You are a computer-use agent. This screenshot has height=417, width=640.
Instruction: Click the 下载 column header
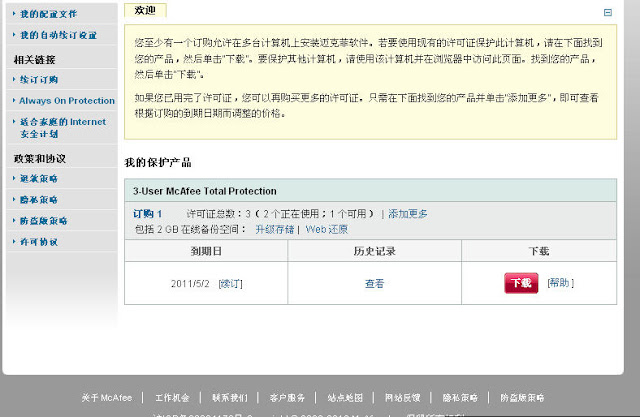tap(539, 251)
